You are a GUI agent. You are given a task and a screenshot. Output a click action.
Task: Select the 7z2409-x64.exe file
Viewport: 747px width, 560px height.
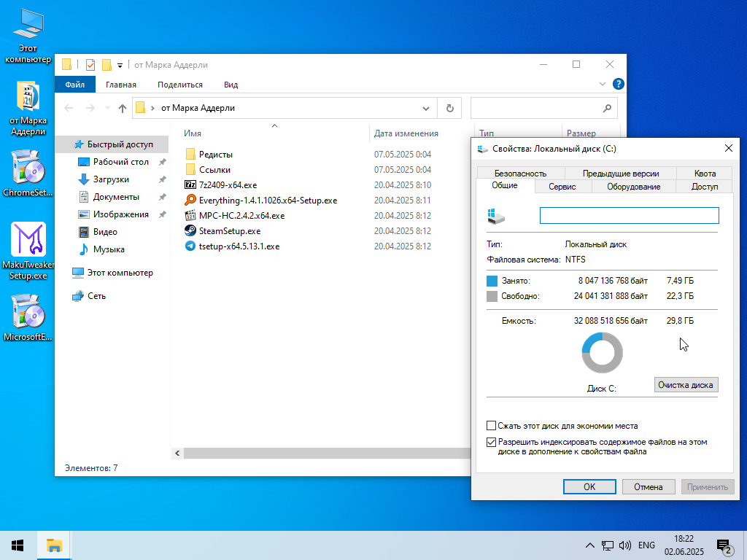click(228, 184)
